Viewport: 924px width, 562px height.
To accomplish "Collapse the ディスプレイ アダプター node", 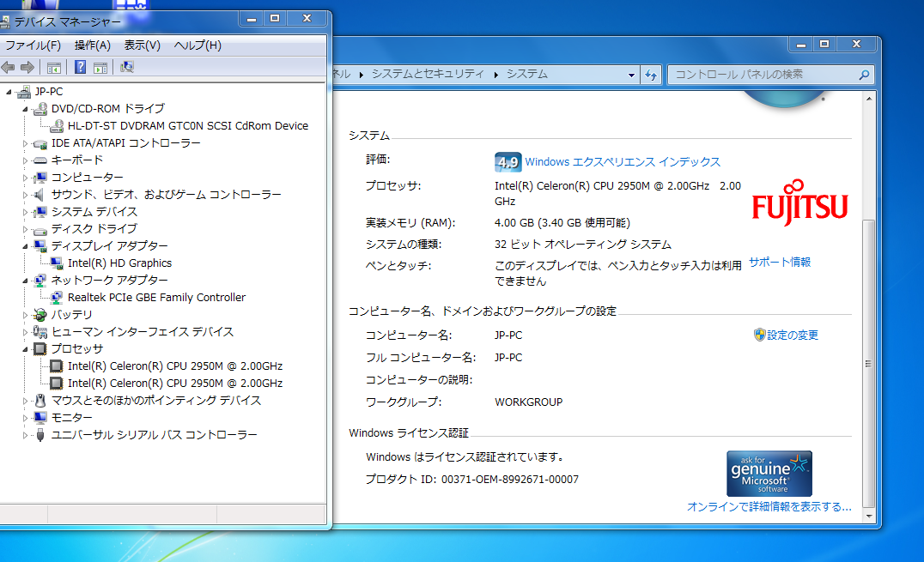I will click(26, 245).
